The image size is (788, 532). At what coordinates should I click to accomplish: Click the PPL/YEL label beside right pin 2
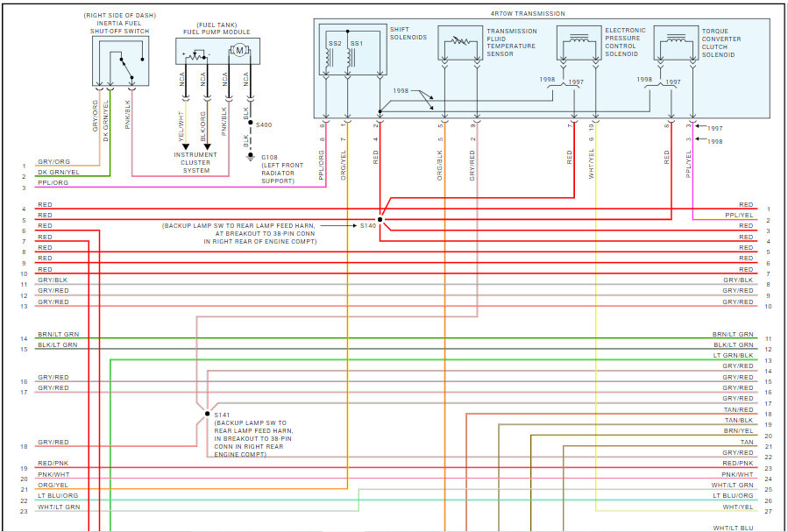pos(739,215)
